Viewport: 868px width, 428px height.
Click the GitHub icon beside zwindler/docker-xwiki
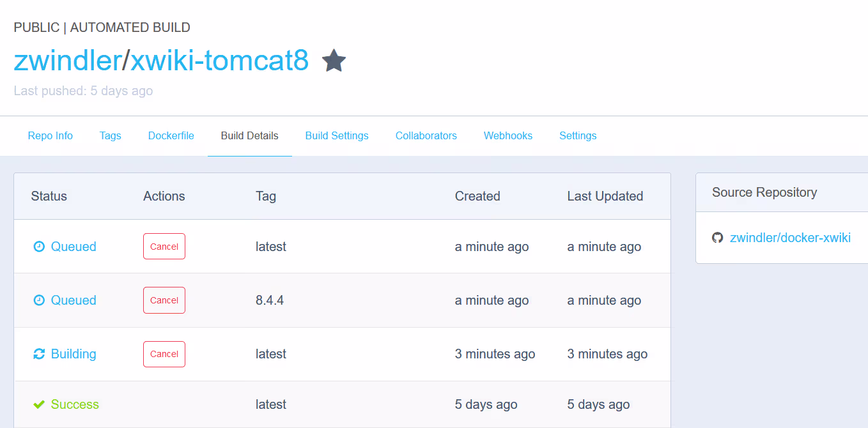[x=717, y=238]
